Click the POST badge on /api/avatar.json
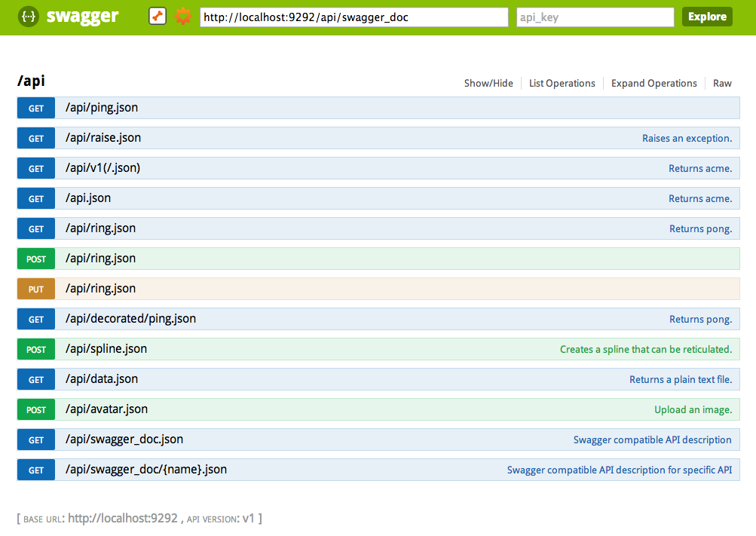 [35, 409]
